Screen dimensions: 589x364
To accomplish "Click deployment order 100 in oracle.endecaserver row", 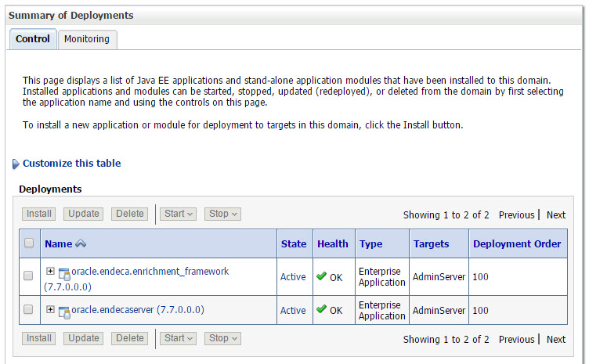I will [480, 311].
